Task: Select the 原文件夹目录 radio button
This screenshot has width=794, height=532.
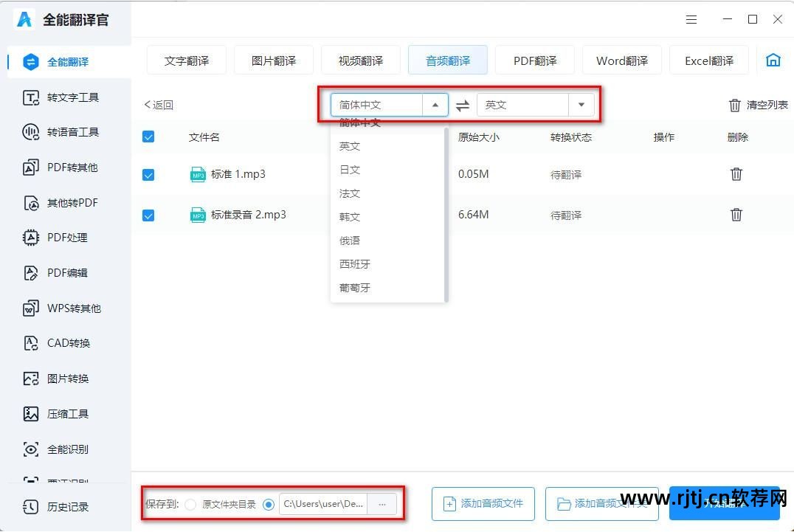Action: tap(190, 505)
